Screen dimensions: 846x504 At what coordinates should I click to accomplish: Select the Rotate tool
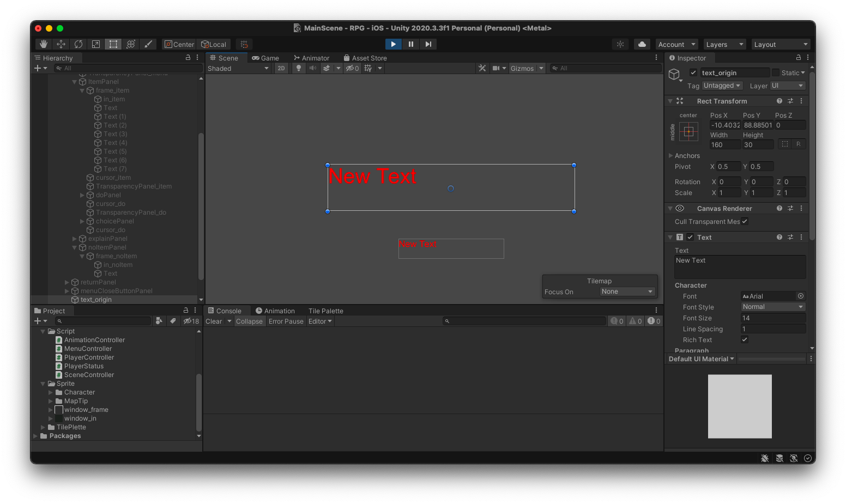[x=78, y=44]
